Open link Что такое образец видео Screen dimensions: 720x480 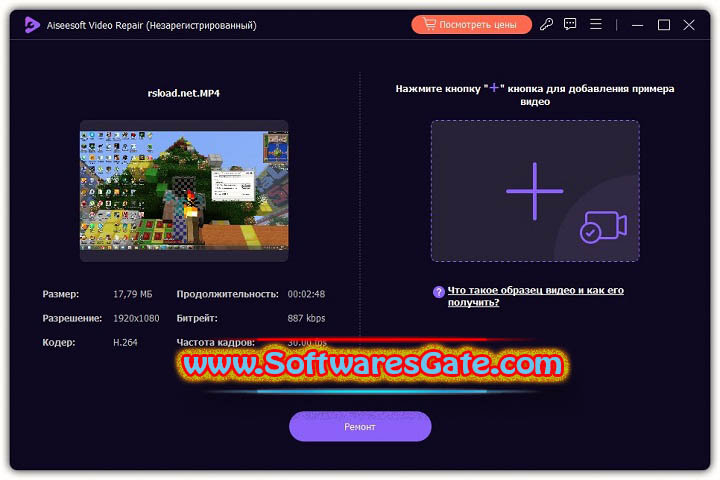[x=535, y=296]
